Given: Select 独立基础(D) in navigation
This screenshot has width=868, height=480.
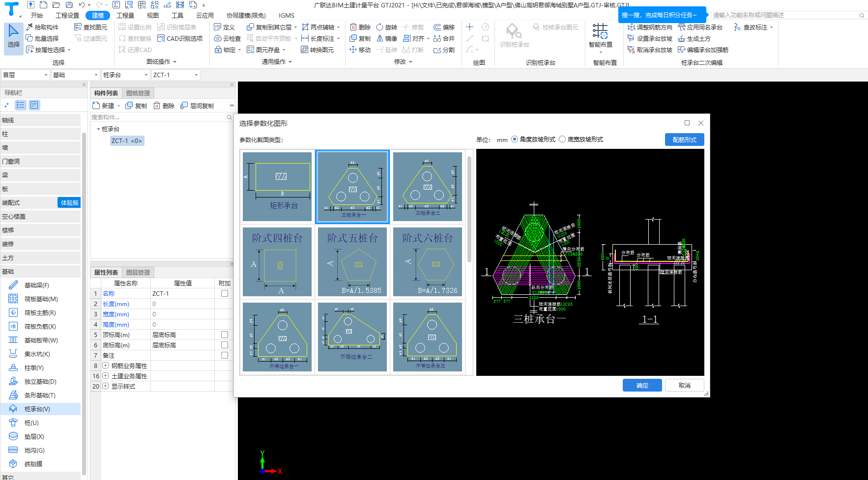Looking at the screenshot, I should pyautogui.click(x=41, y=381).
